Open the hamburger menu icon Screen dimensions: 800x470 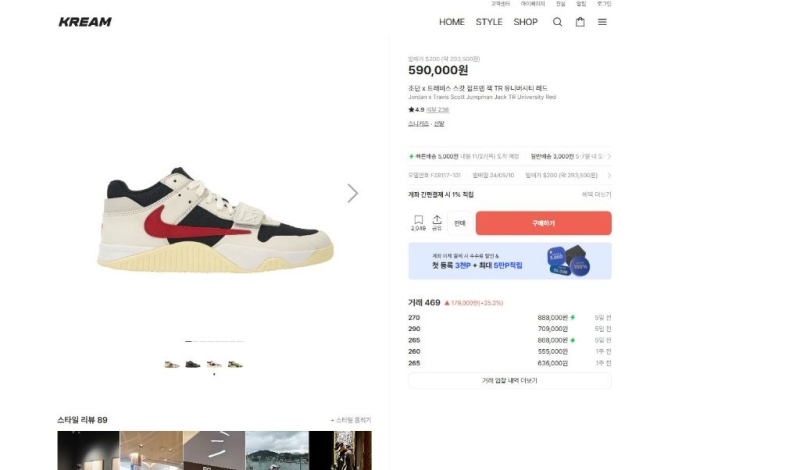point(602,22)
